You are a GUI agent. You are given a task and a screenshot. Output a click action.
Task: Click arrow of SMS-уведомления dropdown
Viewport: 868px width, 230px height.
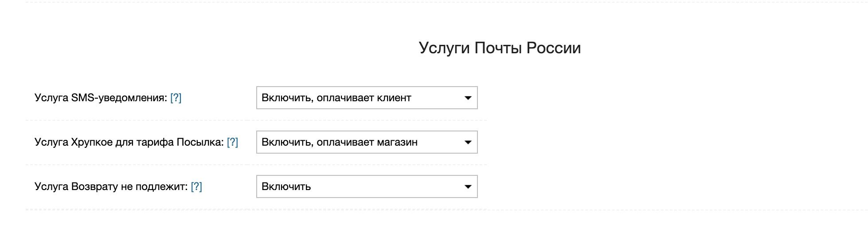tap(468, 98)
